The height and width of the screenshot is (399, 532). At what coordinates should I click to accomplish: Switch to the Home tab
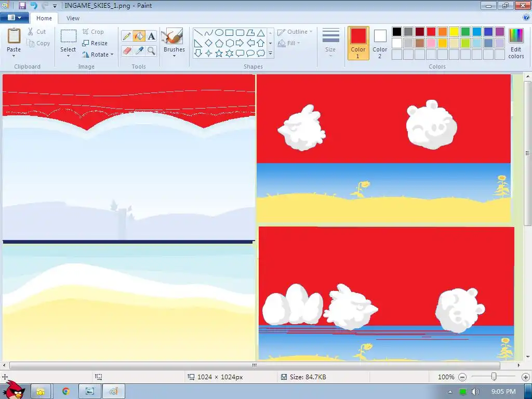(44, 18)
